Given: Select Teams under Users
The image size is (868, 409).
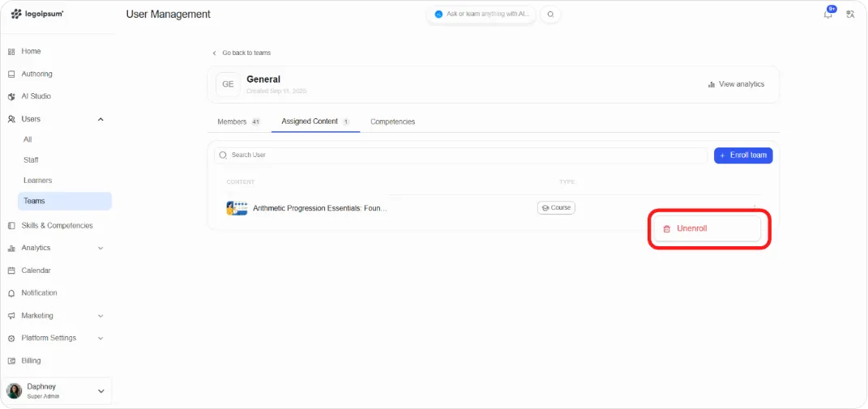Looking at the screenshot, I should coord(65,201).
